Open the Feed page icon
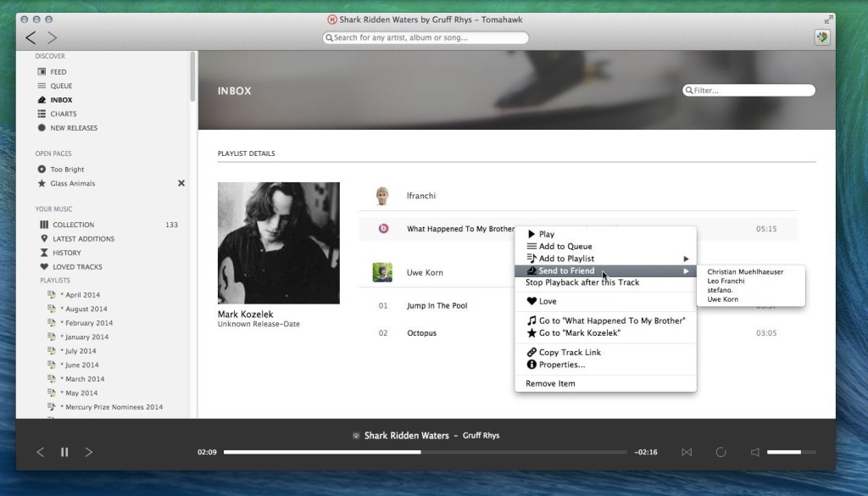Image resolution: width=868 pixels, height=496 pixels. pyautogui.click(x=42, y=71)
